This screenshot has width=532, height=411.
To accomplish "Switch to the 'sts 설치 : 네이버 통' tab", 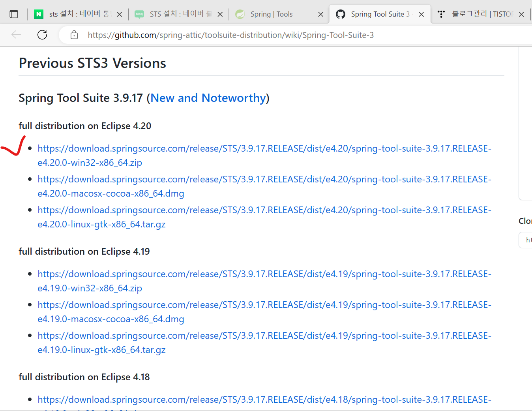I will pos(78,14).
